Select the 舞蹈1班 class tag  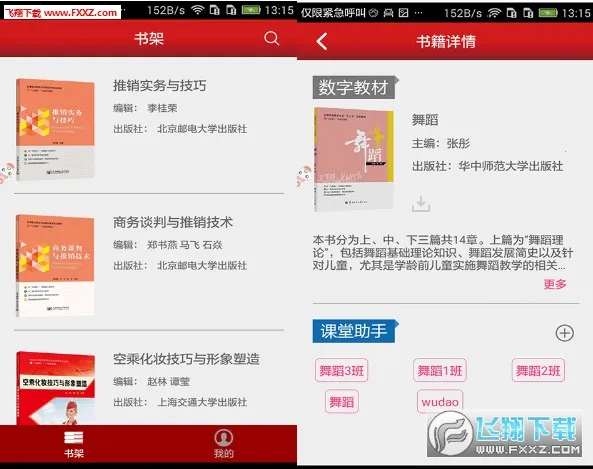(439, 370)
